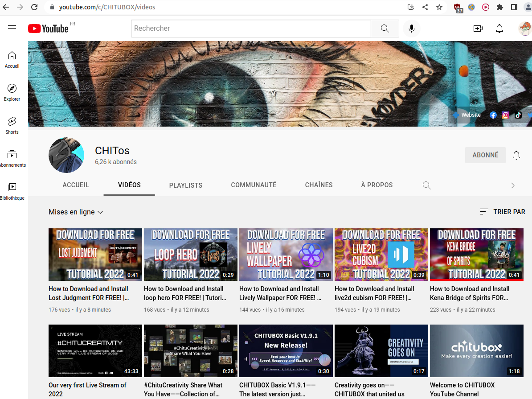The width and height of the screenshot is (532, 399).
Task: Open the Lost Judgment video title
Action: click(x=89, y=293)
